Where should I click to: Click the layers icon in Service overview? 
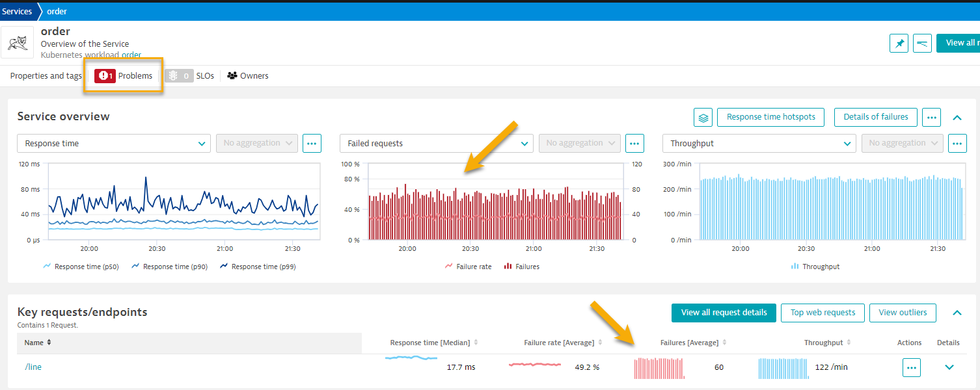tap(703, 118)
